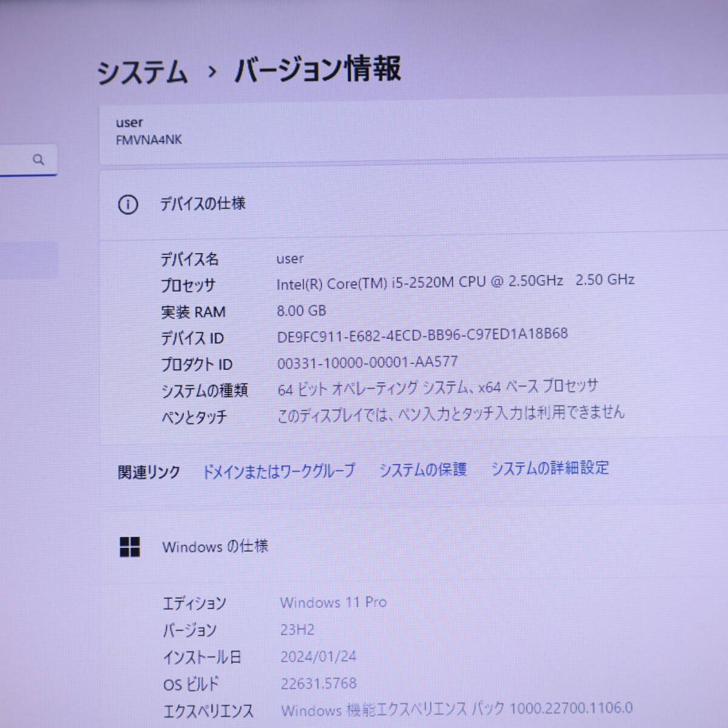Click the user name at top card
Image resolution: width=728 pixels, height=728 pixels.
(129, 123)
